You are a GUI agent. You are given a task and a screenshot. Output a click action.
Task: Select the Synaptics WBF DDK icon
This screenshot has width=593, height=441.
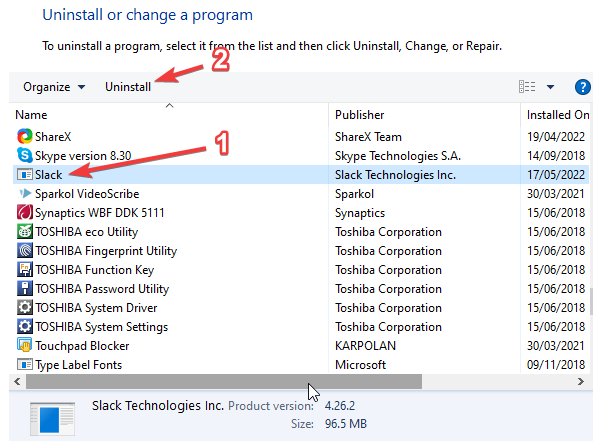click(x=25, y=212)
